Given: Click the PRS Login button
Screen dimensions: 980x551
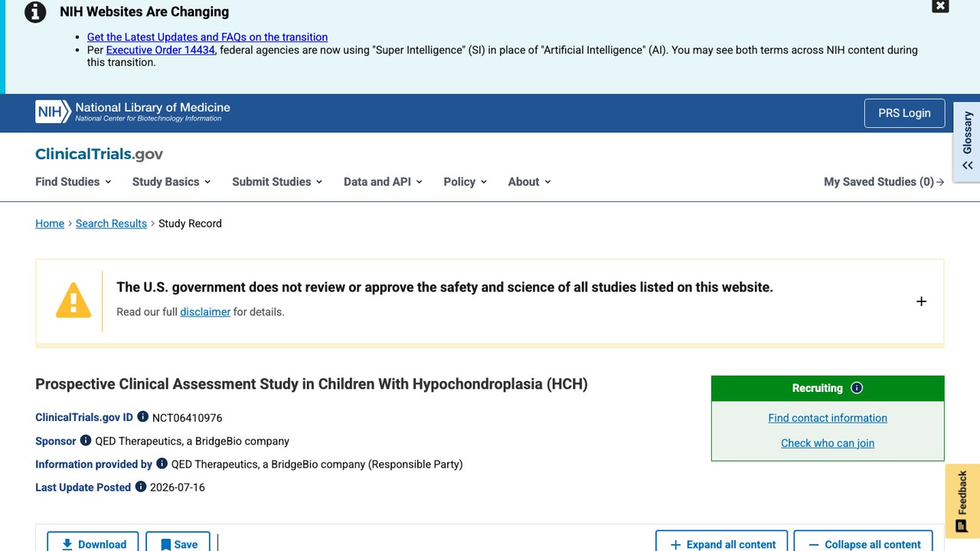Looking at the screenshot, I should pyautogui.click(x=904, y=113).
